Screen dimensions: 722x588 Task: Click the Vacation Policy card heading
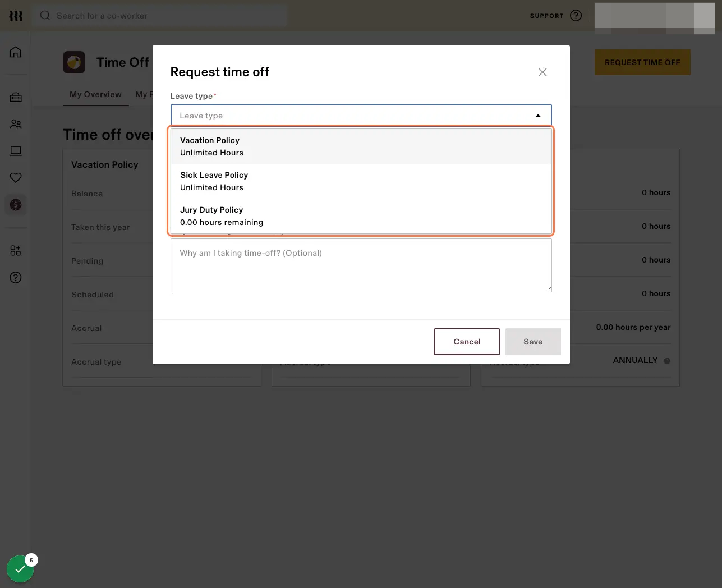pos(104,164)
